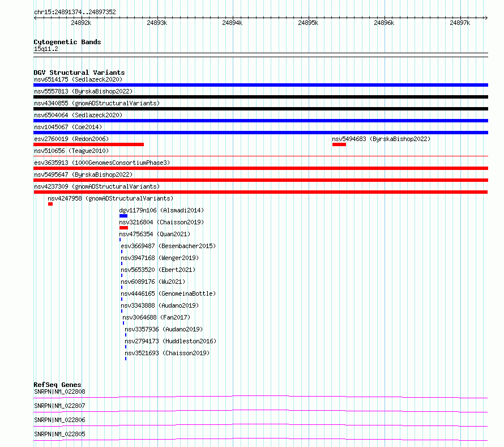Click the small red bar under nsv5494683
504x447 pixels.
339,144
